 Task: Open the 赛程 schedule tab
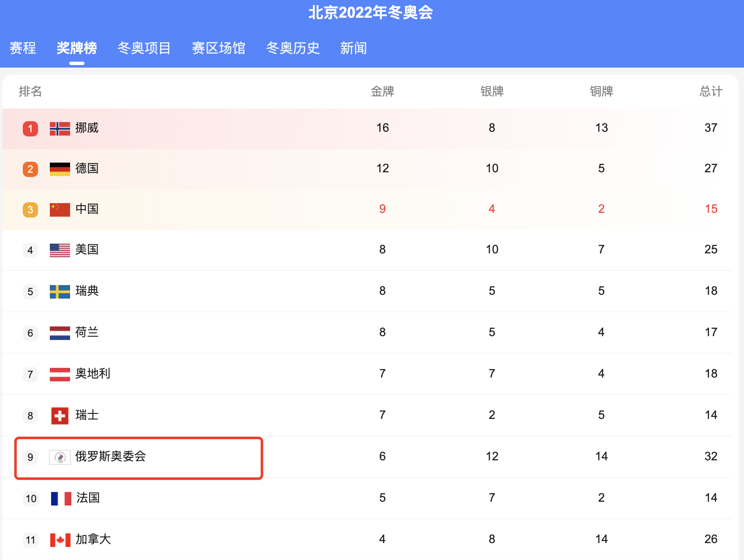click(x=23, y=48)
